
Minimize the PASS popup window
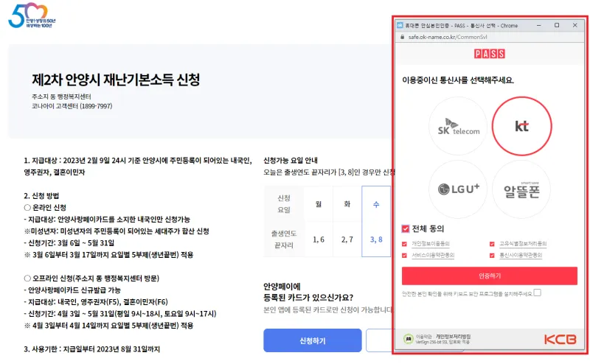click(539, 26)
